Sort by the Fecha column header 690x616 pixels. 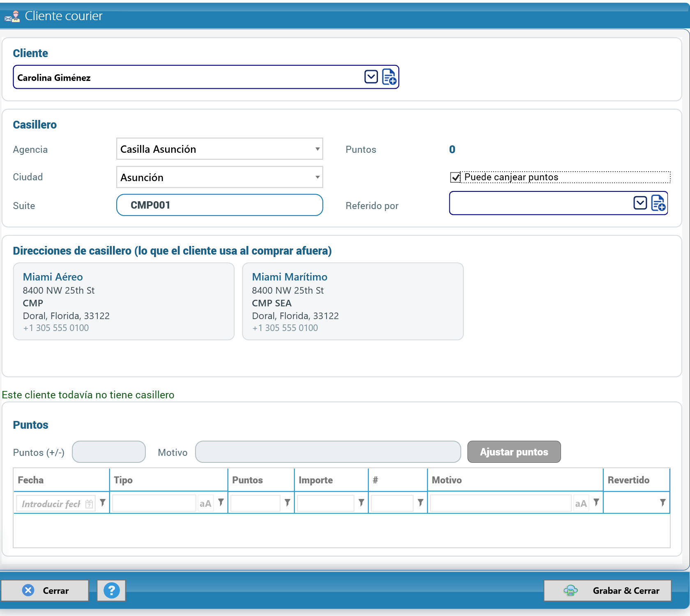[61, 480]
